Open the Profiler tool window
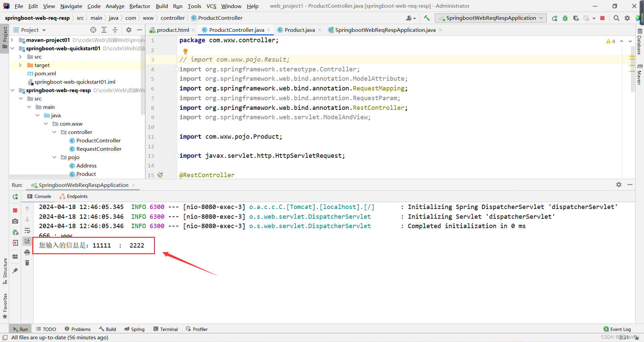 coord(197,329)
